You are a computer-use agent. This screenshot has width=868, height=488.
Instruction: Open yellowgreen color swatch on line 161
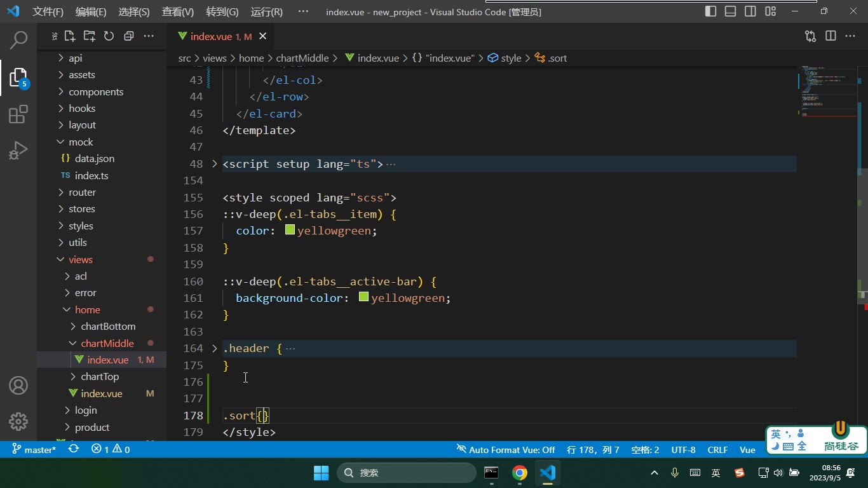click(363, 297)
